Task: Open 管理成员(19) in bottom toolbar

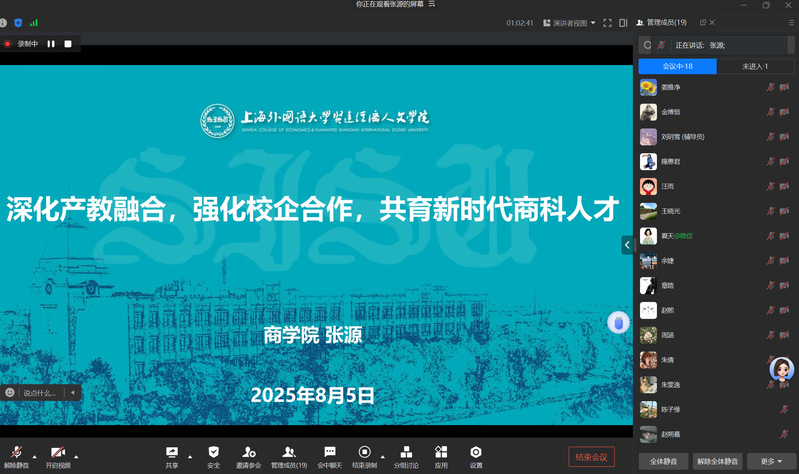Action: pos(289,457)
